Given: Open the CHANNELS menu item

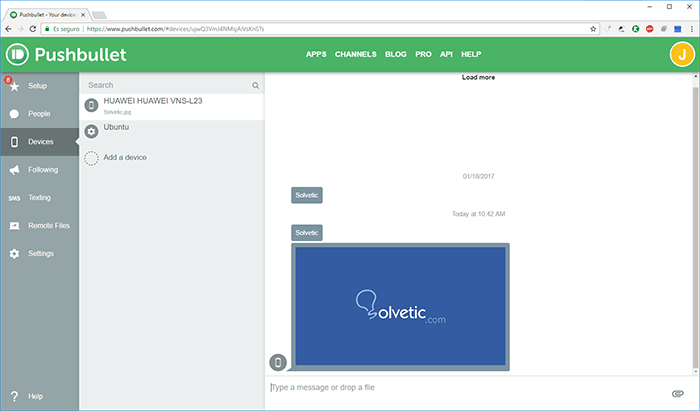Looking at the screenshot, I should (x=356, y=54).
